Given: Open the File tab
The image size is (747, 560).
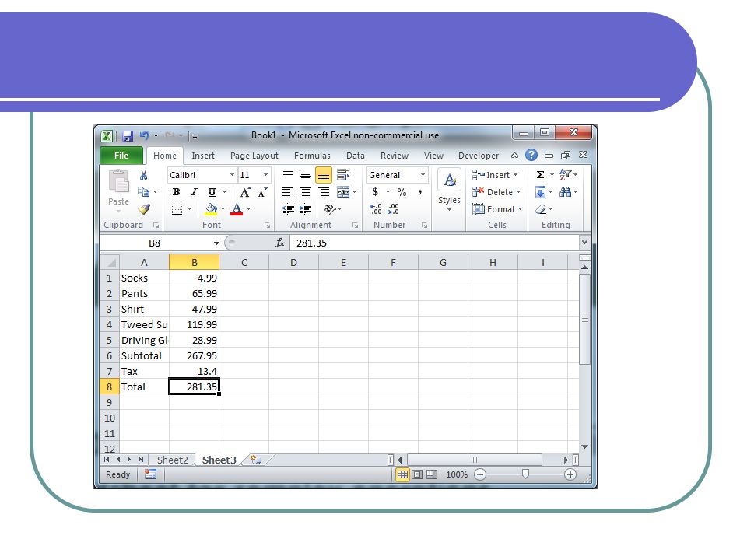Looking at the screenshot, I should [x=121, y=156].
